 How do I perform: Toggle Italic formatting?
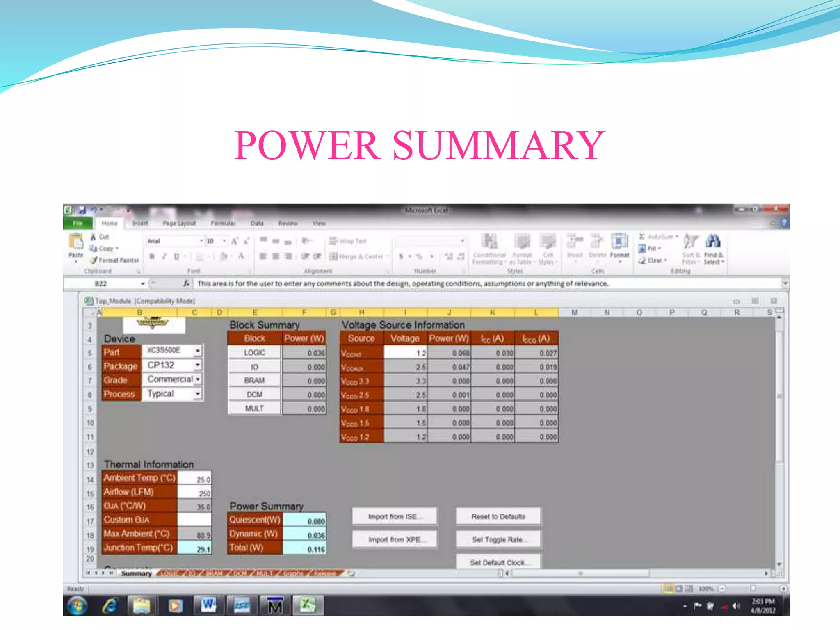(164, 256)
